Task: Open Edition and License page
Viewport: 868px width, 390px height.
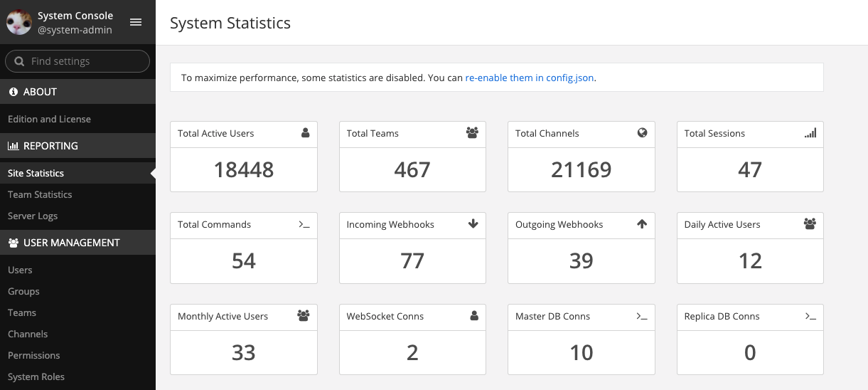Action: [x=49, y=119]
